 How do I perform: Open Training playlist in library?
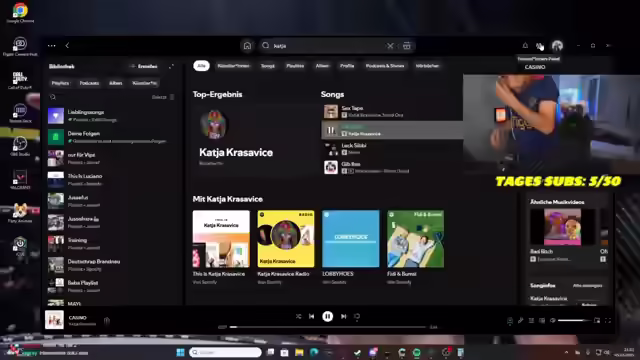pos(111,243)
